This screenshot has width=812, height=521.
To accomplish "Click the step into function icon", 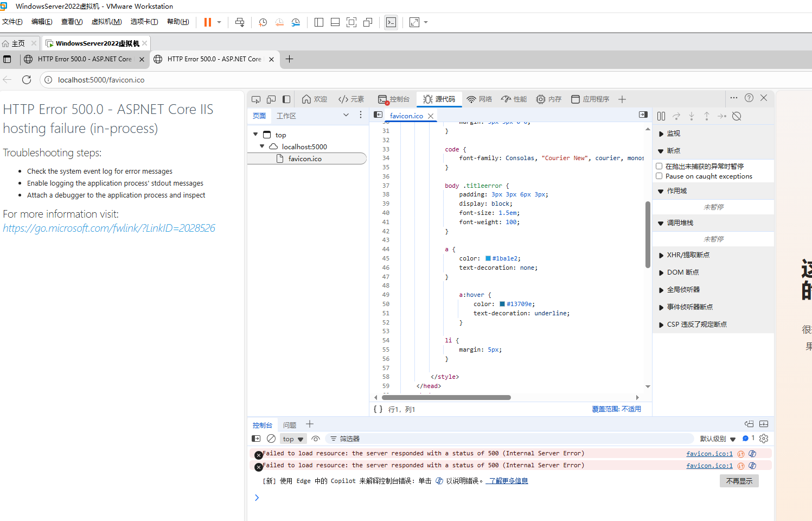I will tap(692, 116).
